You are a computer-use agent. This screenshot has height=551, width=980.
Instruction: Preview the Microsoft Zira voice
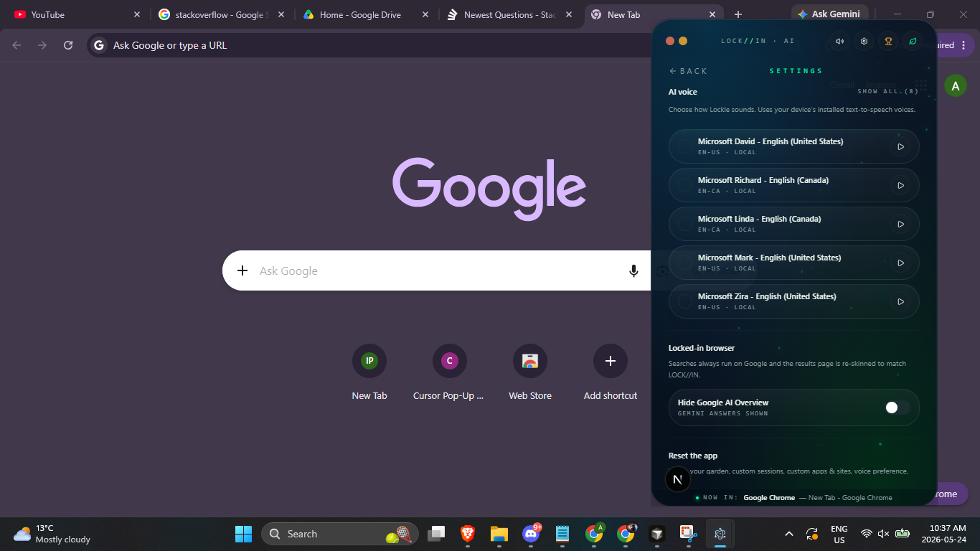[x=900, y=301]
